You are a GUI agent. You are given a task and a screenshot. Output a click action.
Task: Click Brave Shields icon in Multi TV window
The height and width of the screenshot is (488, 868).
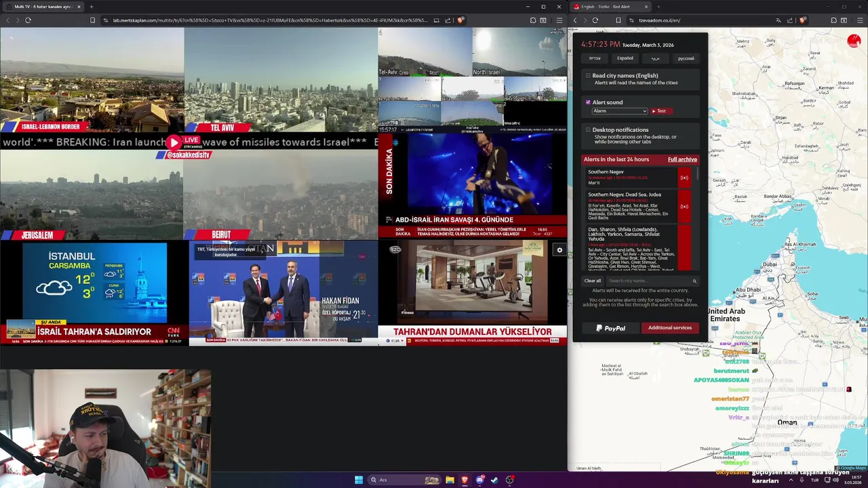pos(460,20)
